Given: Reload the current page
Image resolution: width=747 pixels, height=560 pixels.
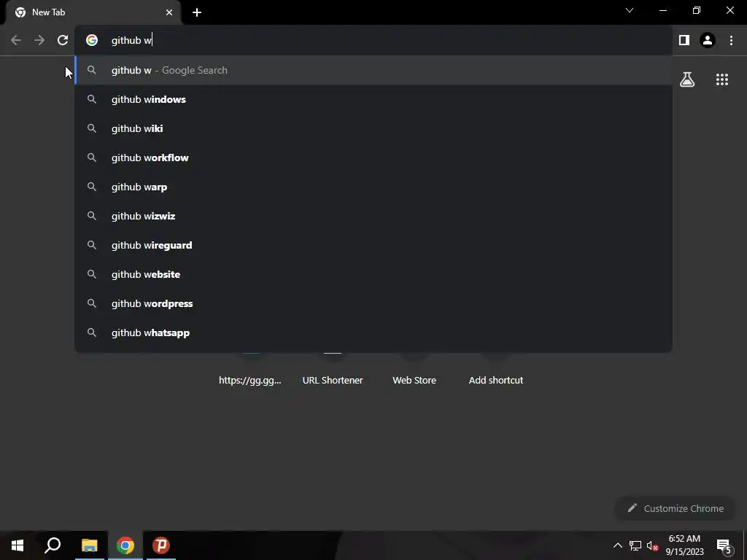Looking at the screenshot, I should pos(63,41).
